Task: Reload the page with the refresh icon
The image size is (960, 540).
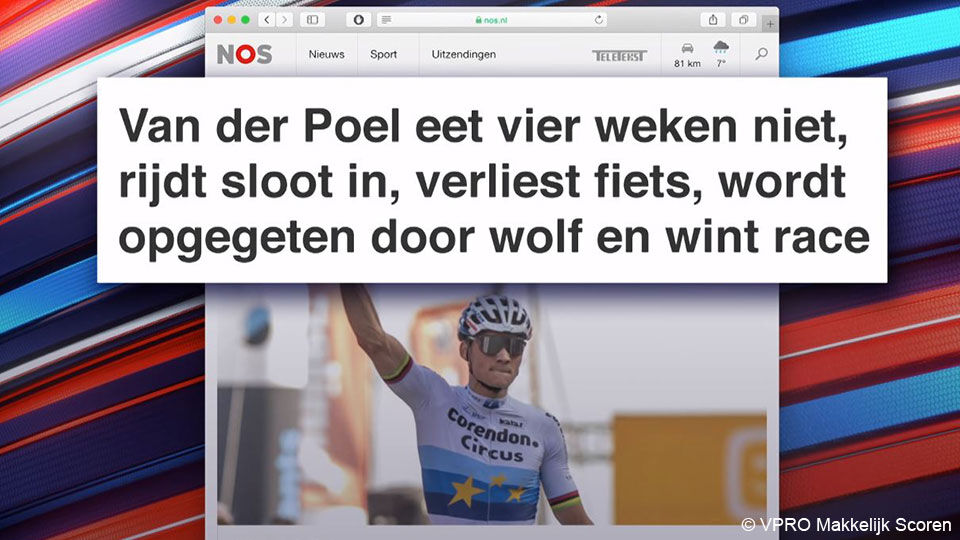Action: pyautogui.click(x=599, y=20)
